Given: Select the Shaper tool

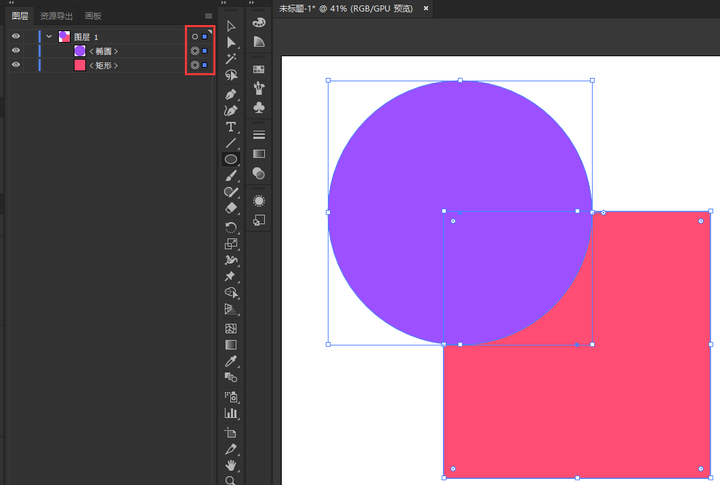Looking at the screenshot, I should tap(231, 192).
